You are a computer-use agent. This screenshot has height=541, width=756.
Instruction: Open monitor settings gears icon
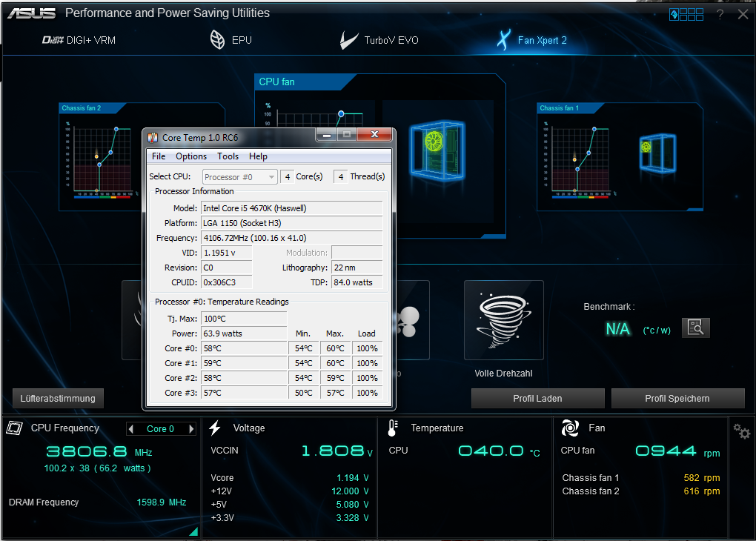pos(741,431)
